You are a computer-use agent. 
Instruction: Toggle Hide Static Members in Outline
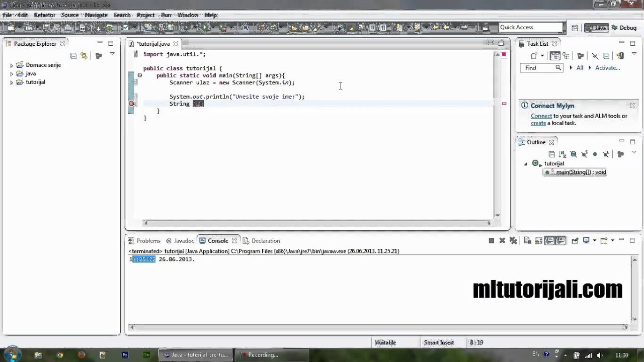click(584, 154)
